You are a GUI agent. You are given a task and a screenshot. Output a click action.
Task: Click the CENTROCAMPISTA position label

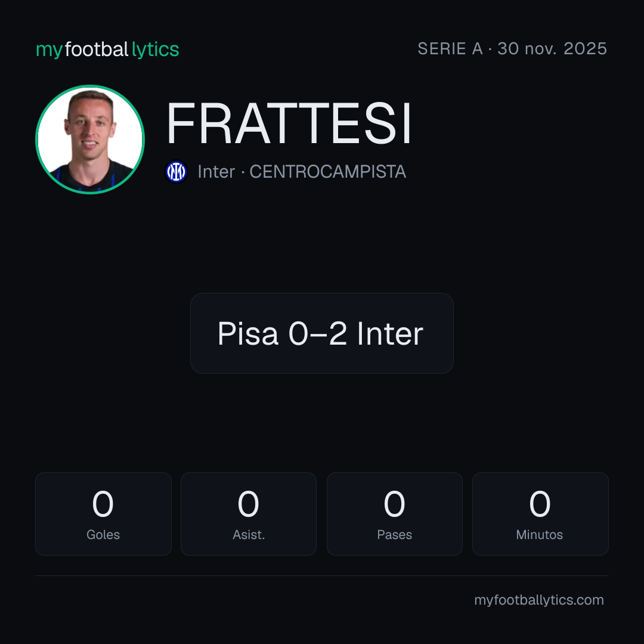point(328,172)
